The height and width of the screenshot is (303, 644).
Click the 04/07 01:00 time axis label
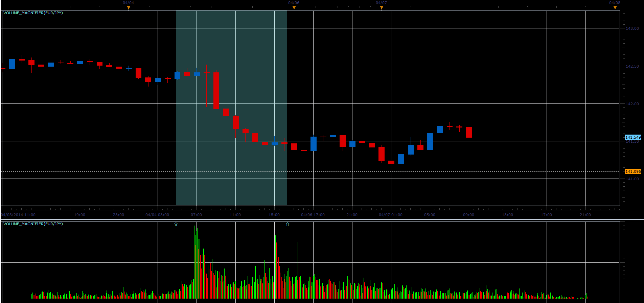coord(391,215)
